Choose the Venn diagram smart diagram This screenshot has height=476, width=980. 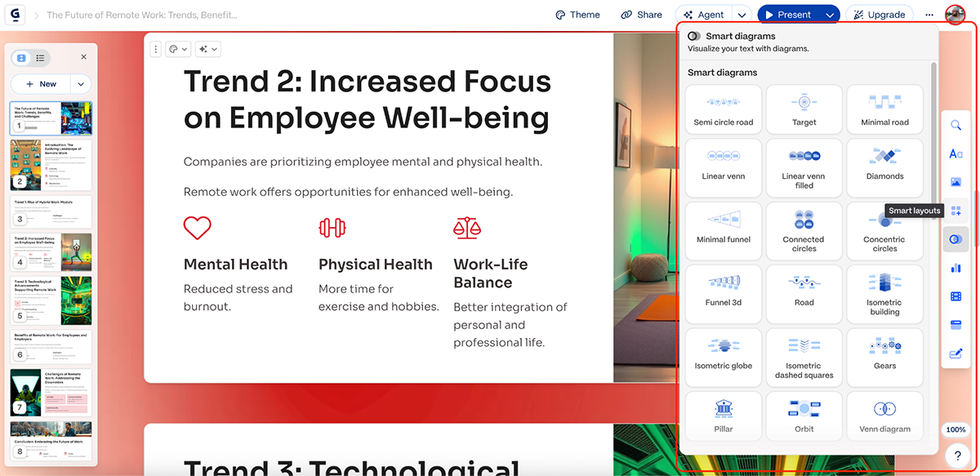coord(884,419)
